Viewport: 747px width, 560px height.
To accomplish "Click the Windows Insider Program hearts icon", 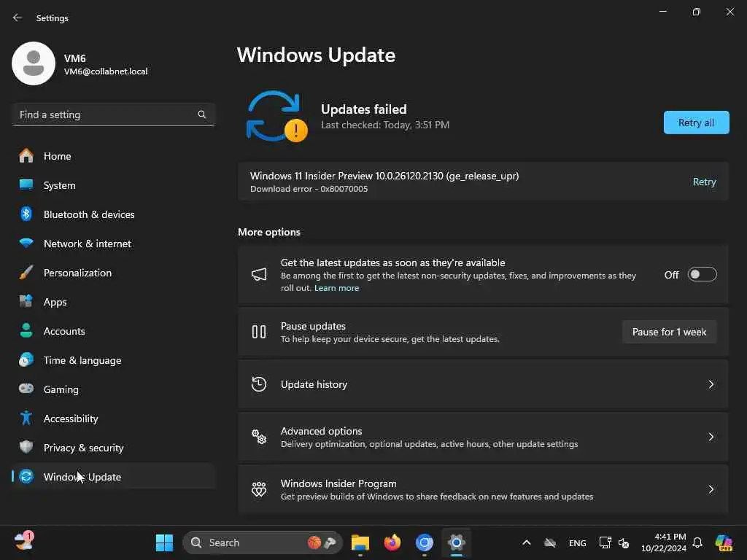I will pyautogui.click(x=259, y=489).
